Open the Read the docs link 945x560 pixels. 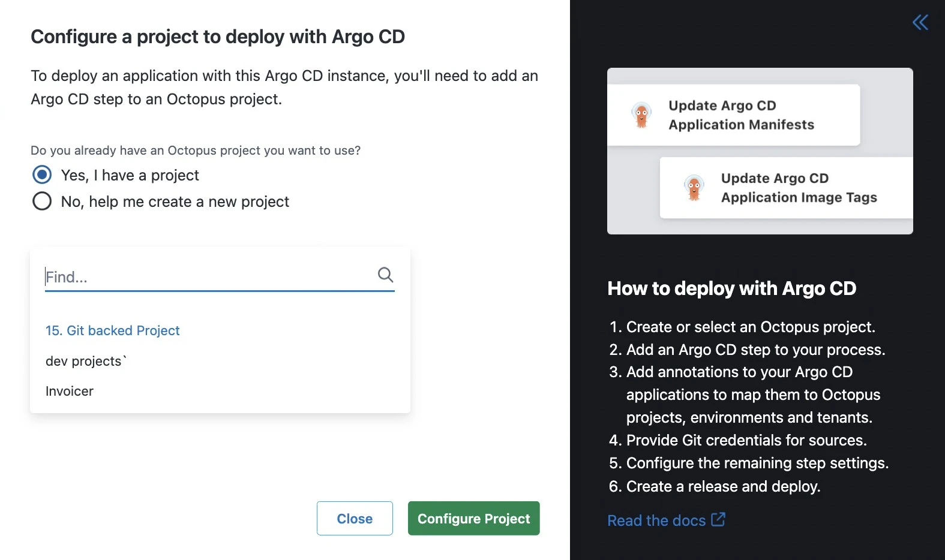[656, 520]
